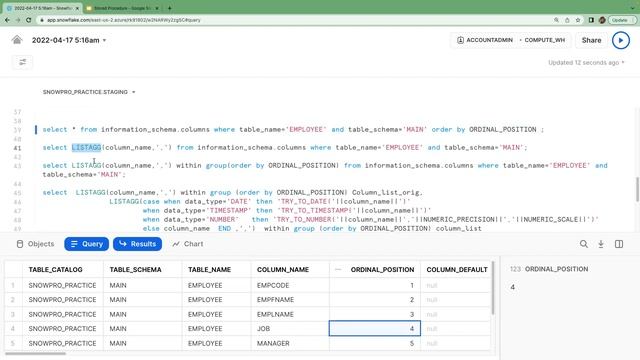Open worksheet name 2022-04-17 5:16am dropdown
Image resolution: width=640 pixels, height=360 pixels.
click(x=69, y=40)
